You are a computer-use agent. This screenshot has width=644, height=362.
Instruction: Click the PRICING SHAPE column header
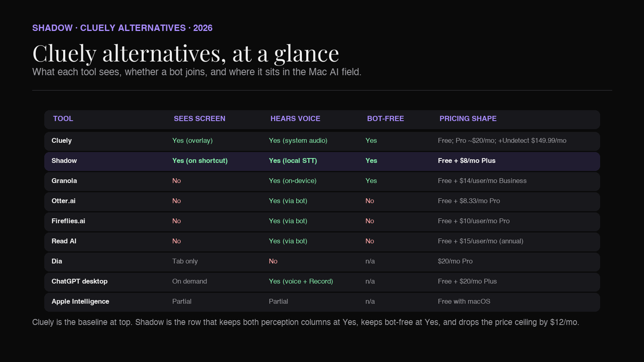(x=468, y=119)
